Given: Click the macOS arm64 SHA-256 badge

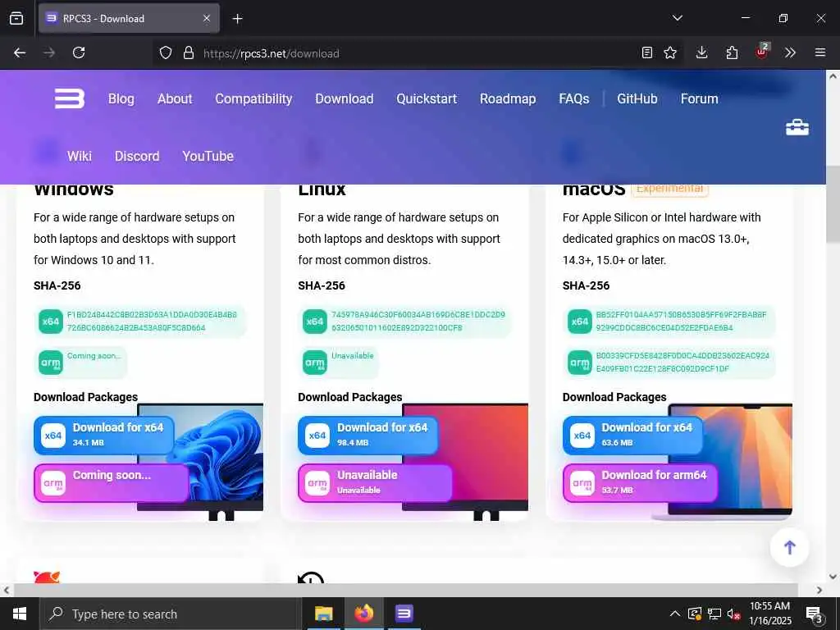Looking at the screenshot, I should pyautogui.click(x=580, y=363).
